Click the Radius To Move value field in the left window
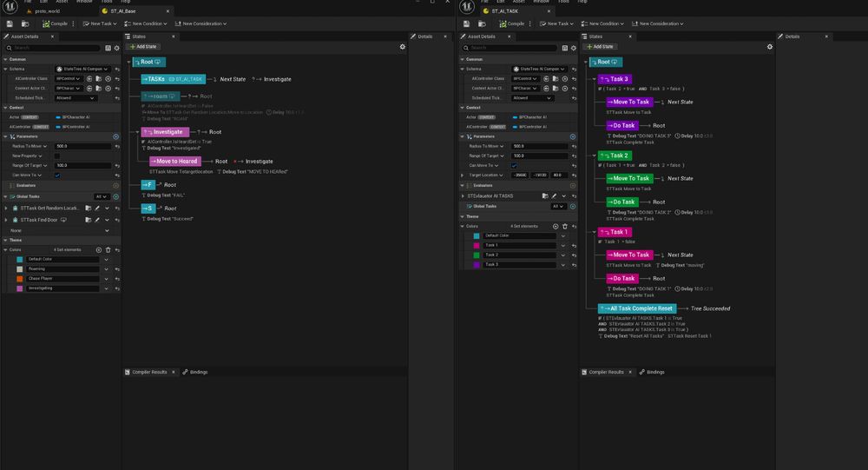This screenshot has height=470, width=868. coord(83,146)
